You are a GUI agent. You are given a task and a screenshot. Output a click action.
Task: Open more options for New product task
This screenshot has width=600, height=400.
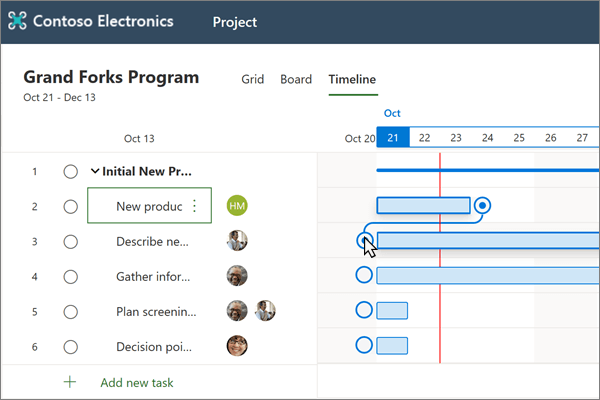(x=194, y=206)
